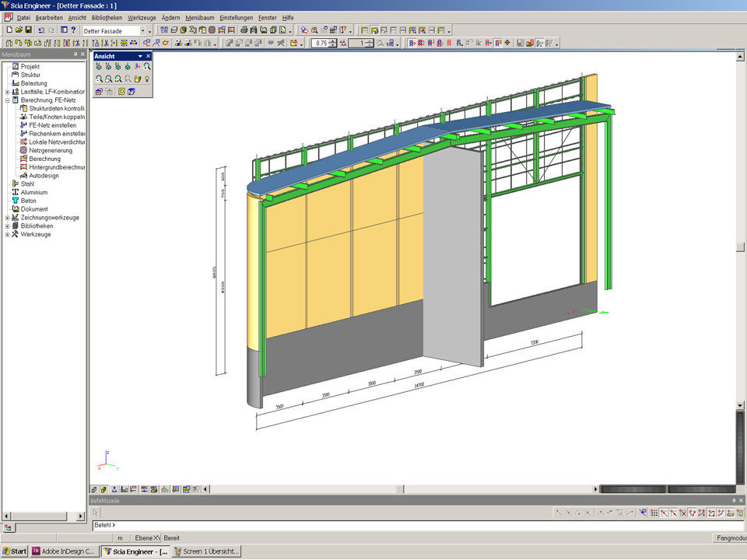
Task: Click the Befehl command input field
Action: click(389, 525)
